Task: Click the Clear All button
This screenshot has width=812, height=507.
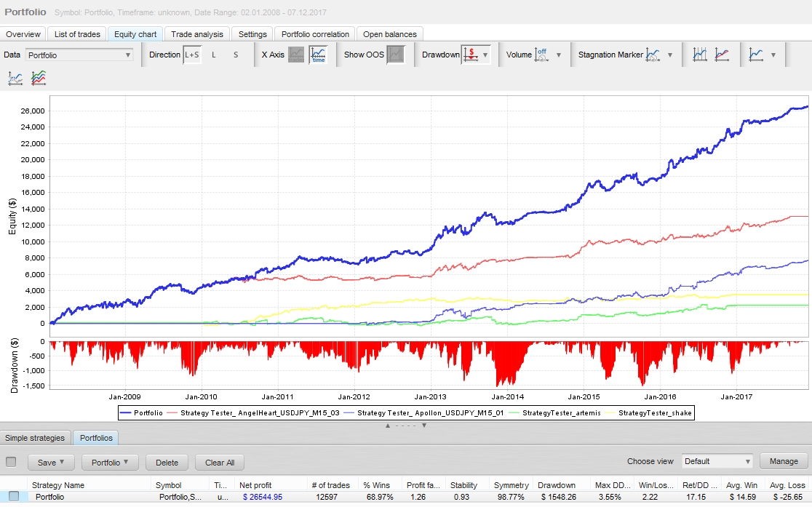Action: 220,463
